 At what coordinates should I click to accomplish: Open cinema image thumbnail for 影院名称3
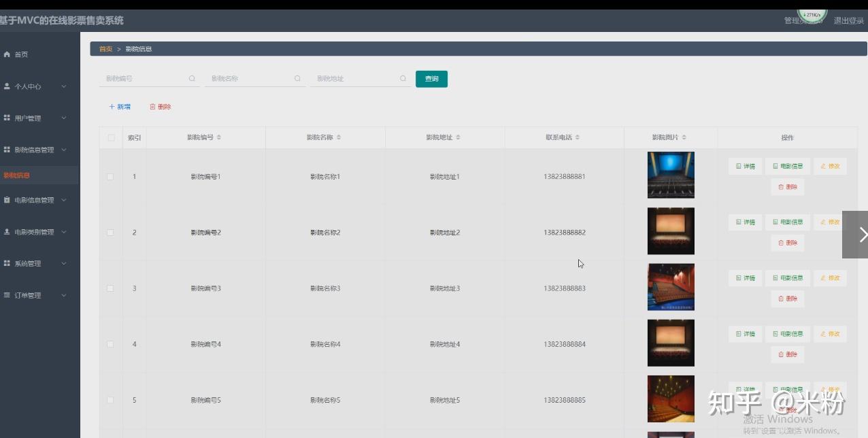[x=671, y=287]
